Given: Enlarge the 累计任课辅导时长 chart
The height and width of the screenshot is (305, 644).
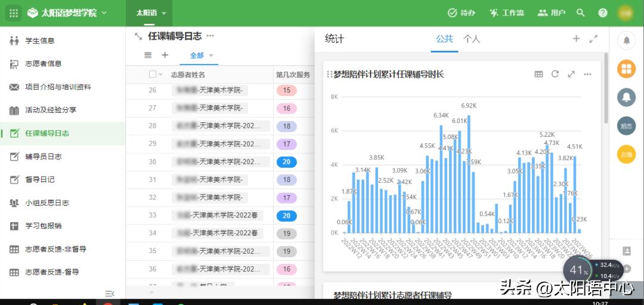Looking at the screenshot, I should tap(571, 74).
